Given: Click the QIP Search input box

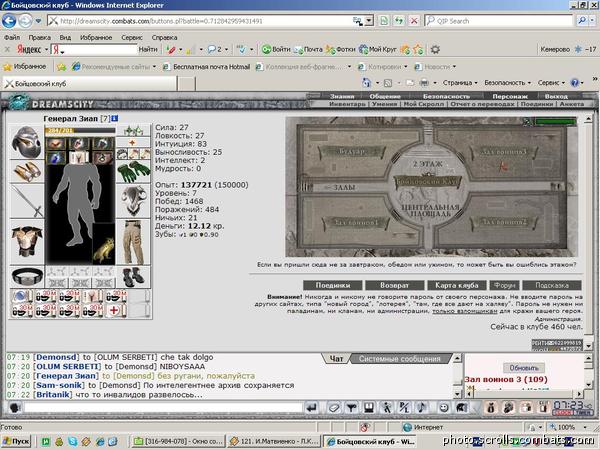Looking at the screenshot, I should tap(499, 21).
